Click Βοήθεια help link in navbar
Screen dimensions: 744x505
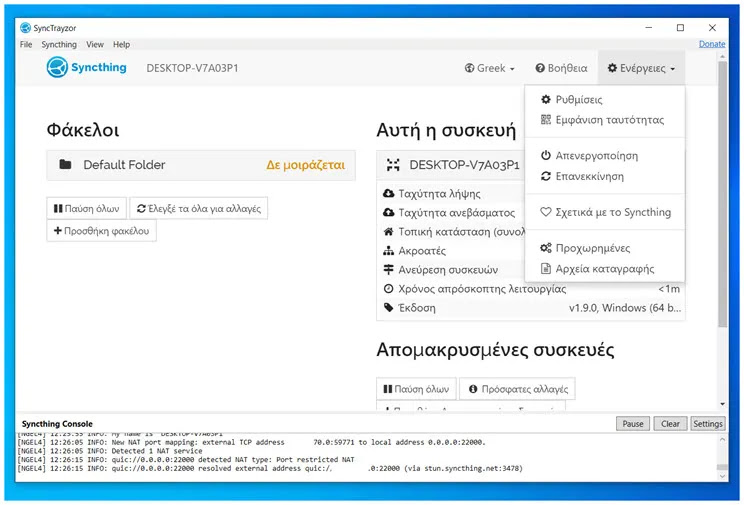[x=561, y=68]
